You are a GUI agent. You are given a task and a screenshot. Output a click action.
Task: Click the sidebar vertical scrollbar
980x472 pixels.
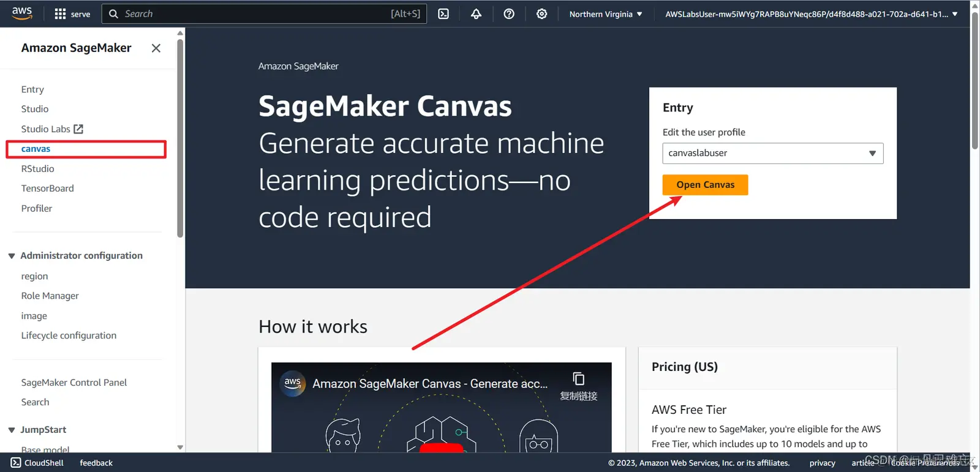click(180, 138)
